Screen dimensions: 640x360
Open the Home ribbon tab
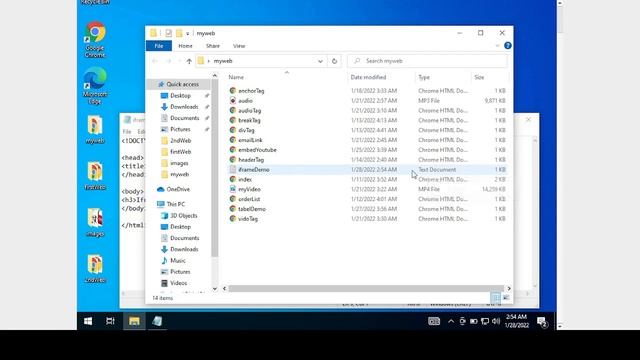pyautogui.click(x=185, y=46)
